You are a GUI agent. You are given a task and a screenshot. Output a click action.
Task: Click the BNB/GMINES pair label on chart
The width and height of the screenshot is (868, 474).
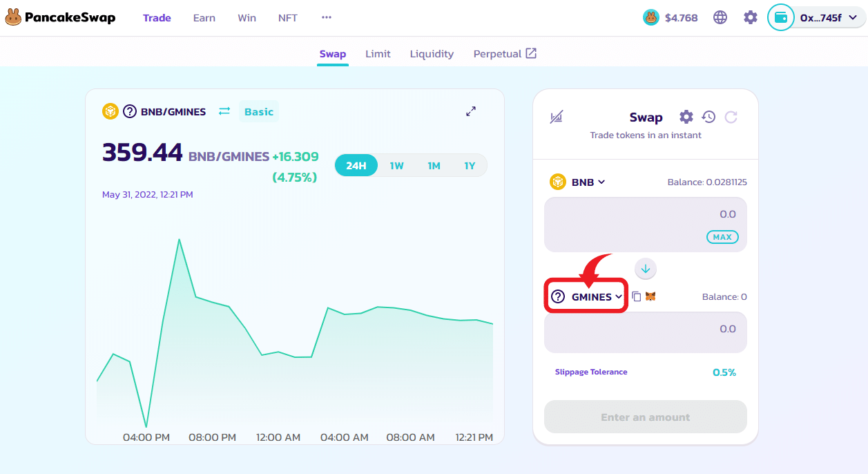coord(173,112)
